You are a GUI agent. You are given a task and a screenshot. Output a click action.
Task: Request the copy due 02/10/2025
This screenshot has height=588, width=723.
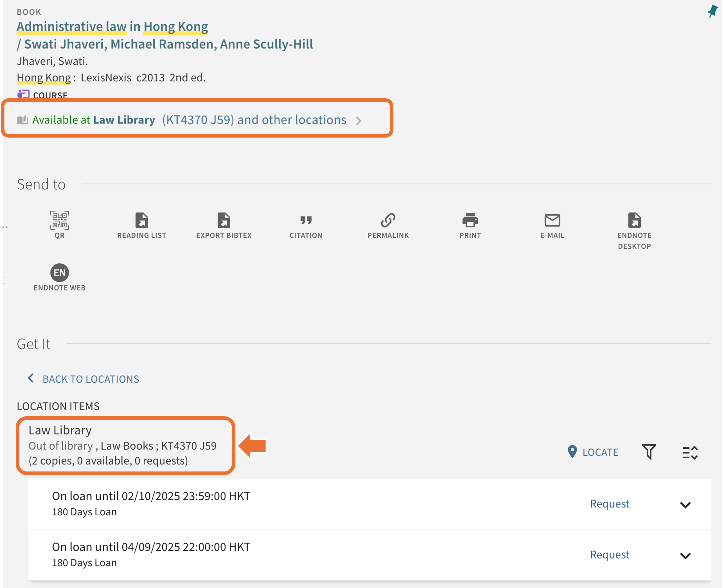click(x=609, y=504)
